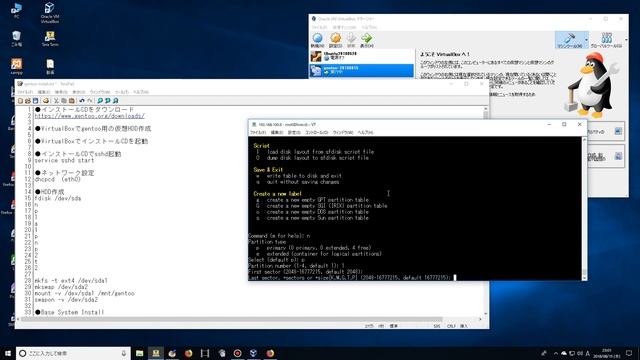Viewport: 640px width, 360px height.
Task: Click Paste icon in TeraPad toolbar
Action: tap(72, 100)
